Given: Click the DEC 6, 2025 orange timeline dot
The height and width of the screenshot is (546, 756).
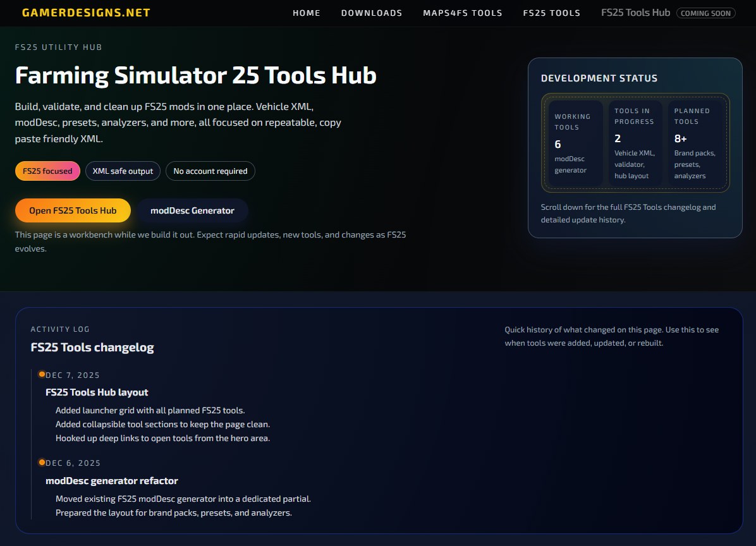Looking at the screenshot, I should pyautogui.click(x=42, y=463).
